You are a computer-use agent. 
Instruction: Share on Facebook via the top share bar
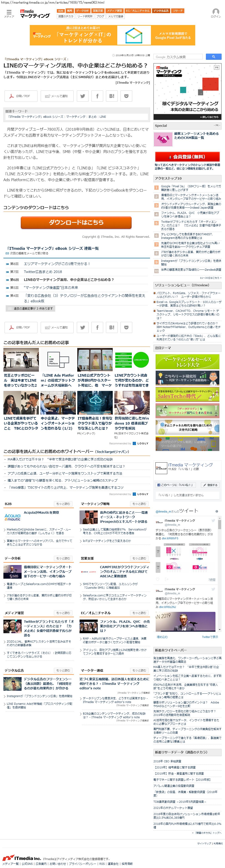point(97,96)
